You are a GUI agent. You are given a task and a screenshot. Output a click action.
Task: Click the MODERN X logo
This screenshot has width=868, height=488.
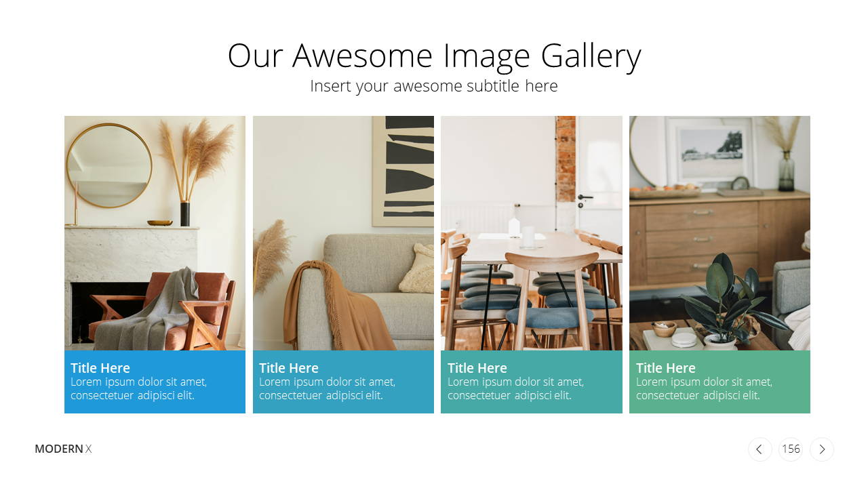pos(63,449)
